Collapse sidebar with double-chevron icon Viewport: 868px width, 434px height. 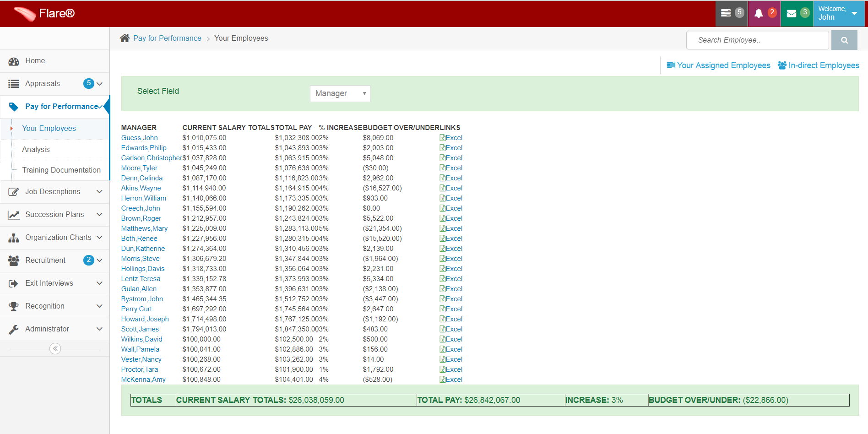coord(55,349)
